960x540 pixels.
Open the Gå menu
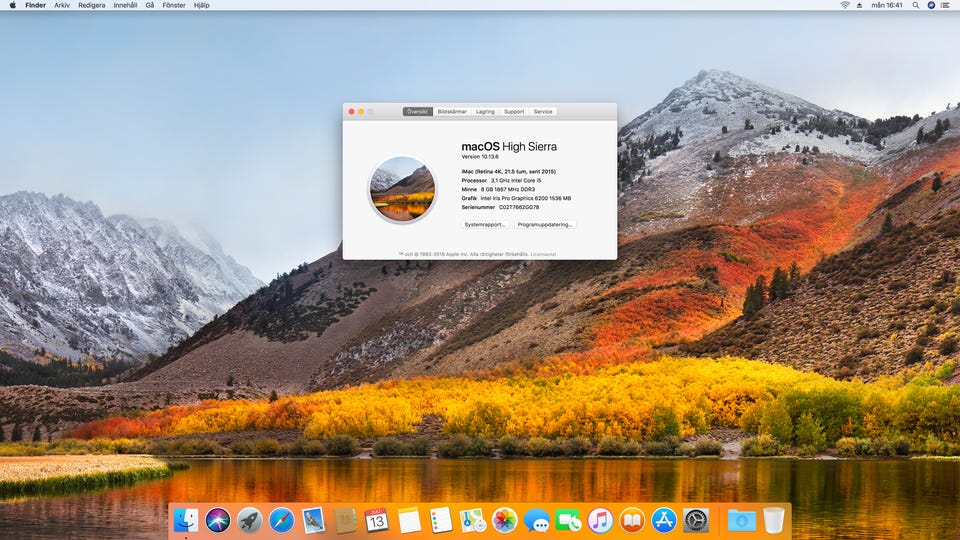[150, 5]
